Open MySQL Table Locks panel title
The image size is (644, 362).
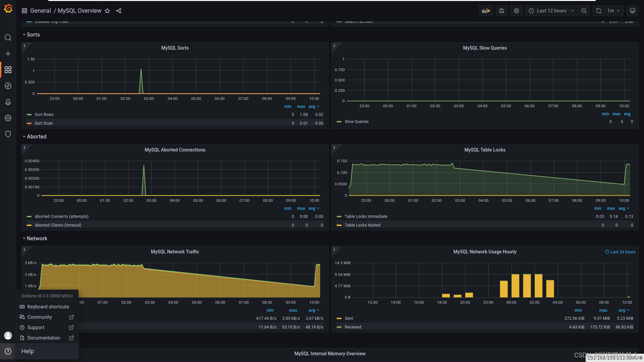[x=485, y=150]
